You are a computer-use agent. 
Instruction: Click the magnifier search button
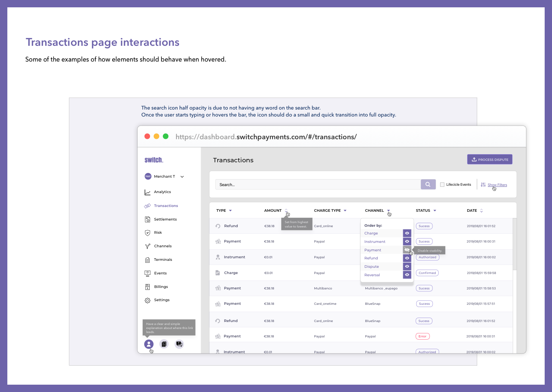428,184
